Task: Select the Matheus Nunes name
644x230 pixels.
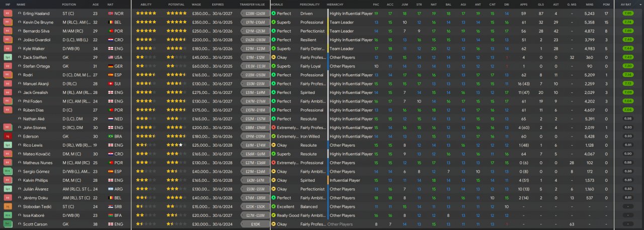Action: point(39,163)
